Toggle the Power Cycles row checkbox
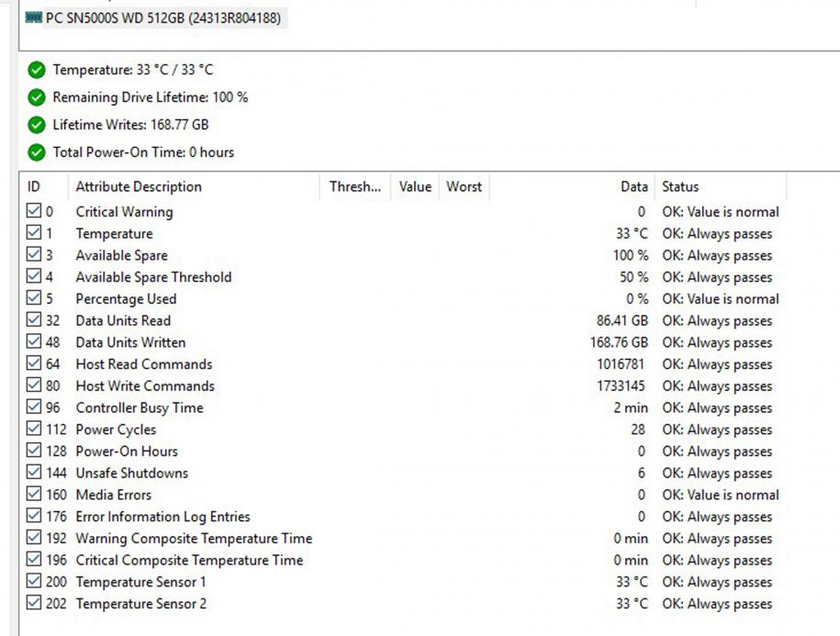This screenshot has height=636, width=840. pos(34,430)
